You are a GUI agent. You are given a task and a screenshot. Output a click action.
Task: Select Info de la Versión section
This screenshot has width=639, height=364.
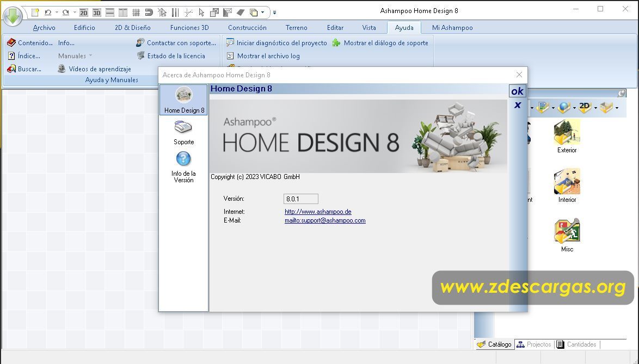[x=183, y=168]
